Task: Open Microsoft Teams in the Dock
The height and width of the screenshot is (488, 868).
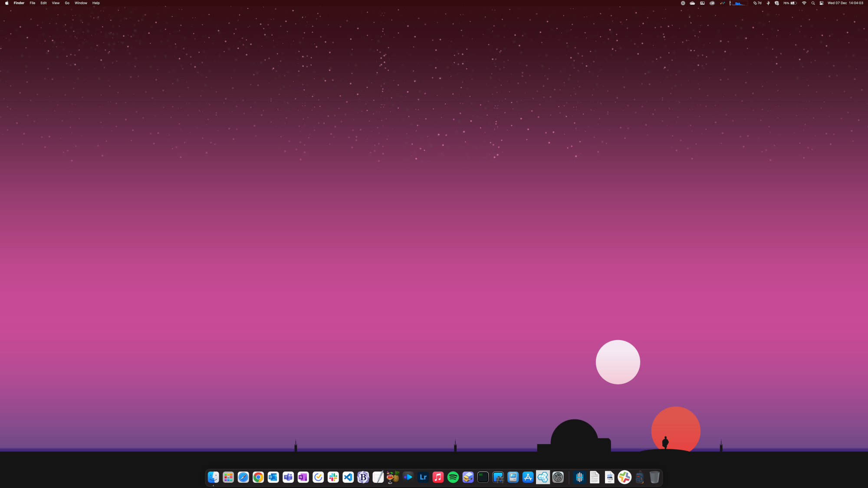Action: [x=288, y=477]
